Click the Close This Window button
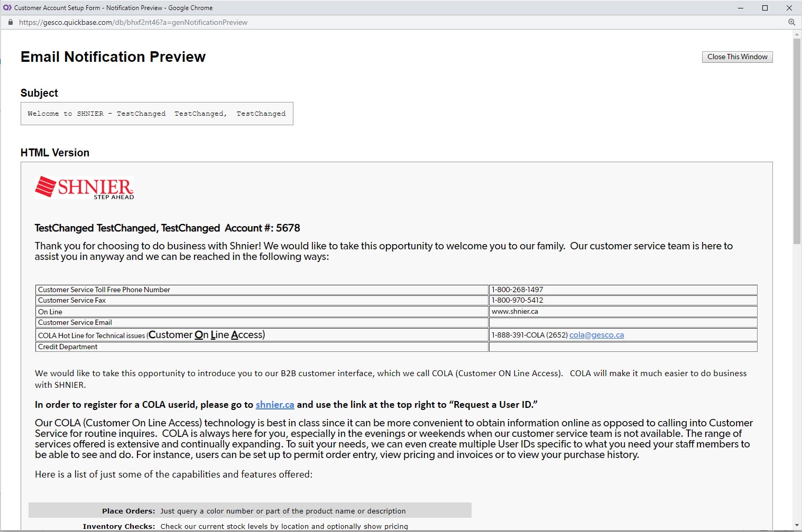 click(737, 57)
